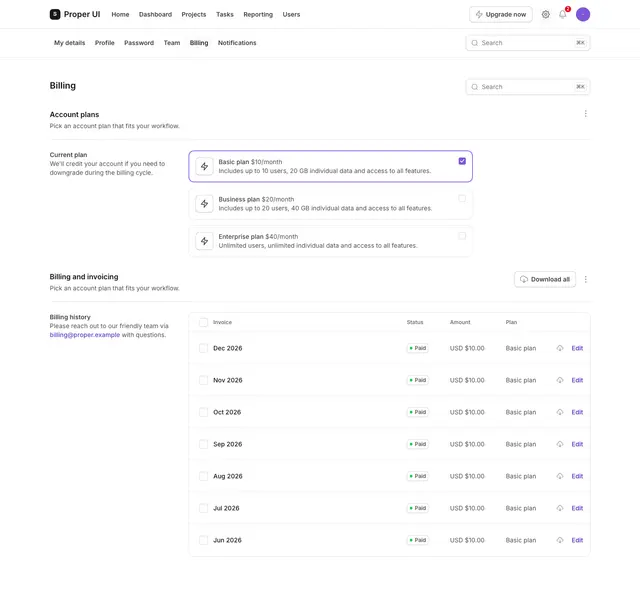Check the Sep 2026 invoice checkbox
The width and height of the screenshot is (640, 599).
pyautogui.click(x=203, y=444)
